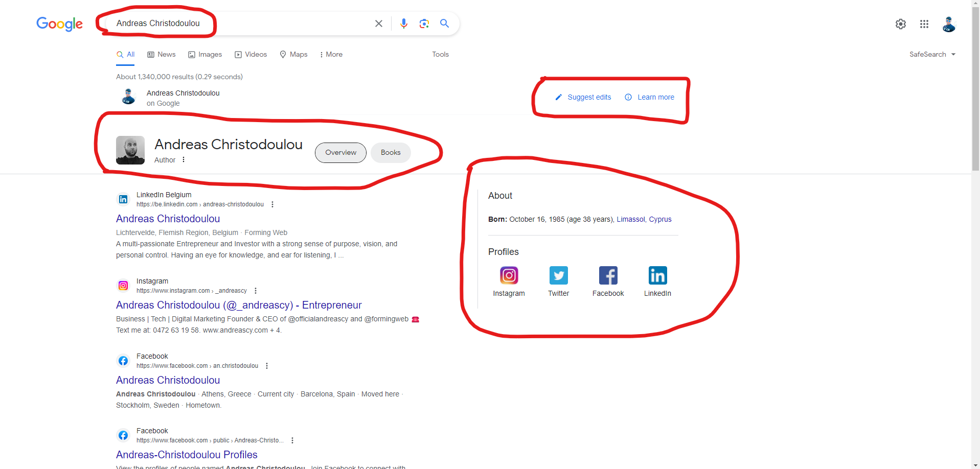
Task: Switch to the Images tab
Action: [205, 54]
